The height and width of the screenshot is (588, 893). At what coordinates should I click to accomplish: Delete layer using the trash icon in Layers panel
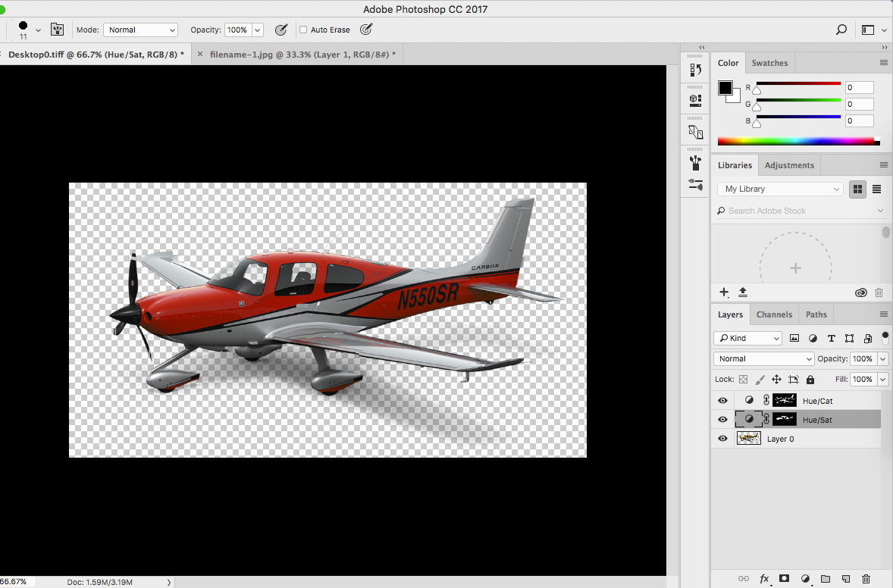pyautogui.click(x=866, y=579)
